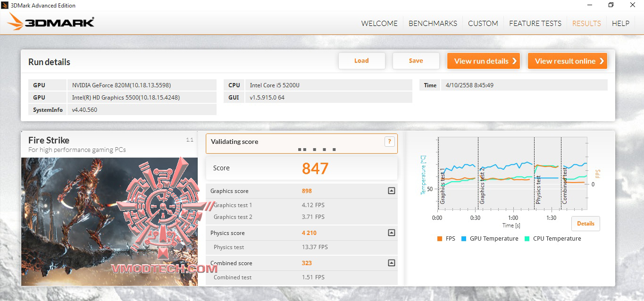
Task: Click the Run details heading
Action: point(49,62)
